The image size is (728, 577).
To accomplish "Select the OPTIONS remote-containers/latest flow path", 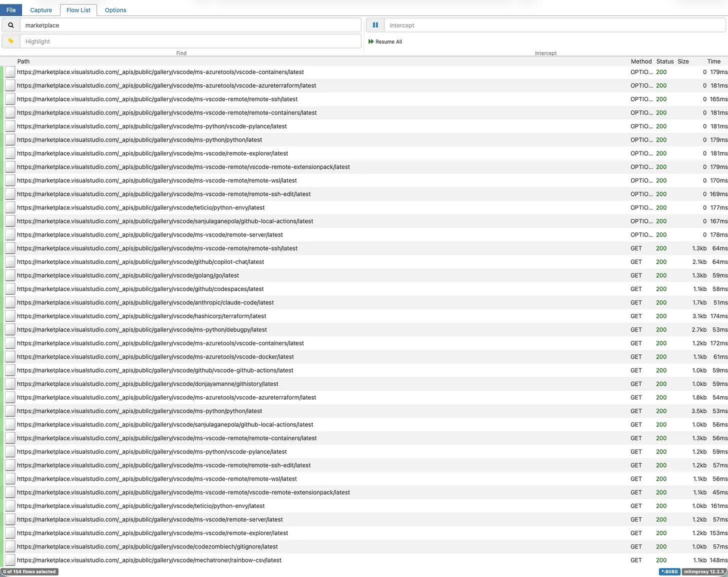I will 167,112.
